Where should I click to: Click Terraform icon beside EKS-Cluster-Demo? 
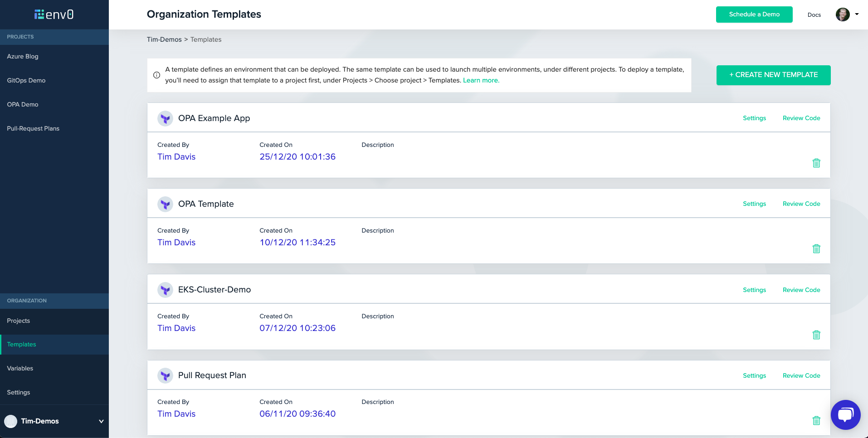pyautogui.click(x=165, y=290)
